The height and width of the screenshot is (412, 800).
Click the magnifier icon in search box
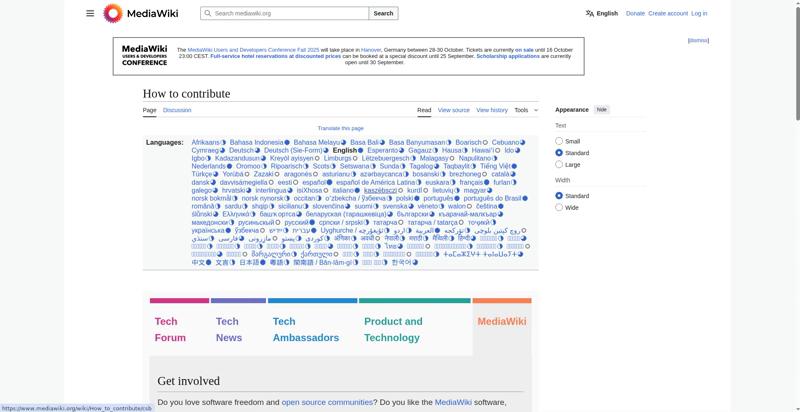pos(207,13)
